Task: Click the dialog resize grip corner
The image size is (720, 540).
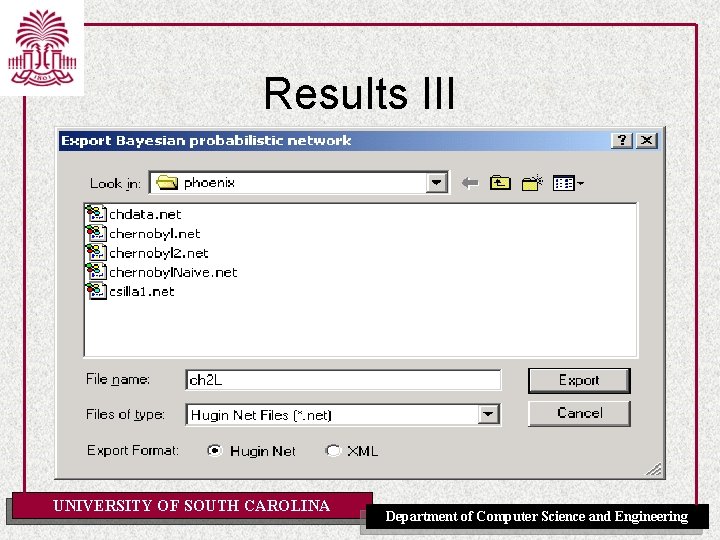Action: coord(654,469)
